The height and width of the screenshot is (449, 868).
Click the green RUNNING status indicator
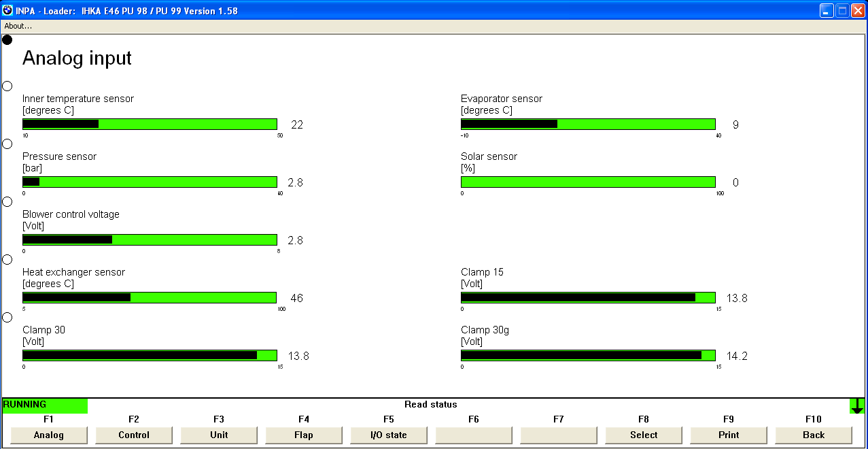click(45, 405)
